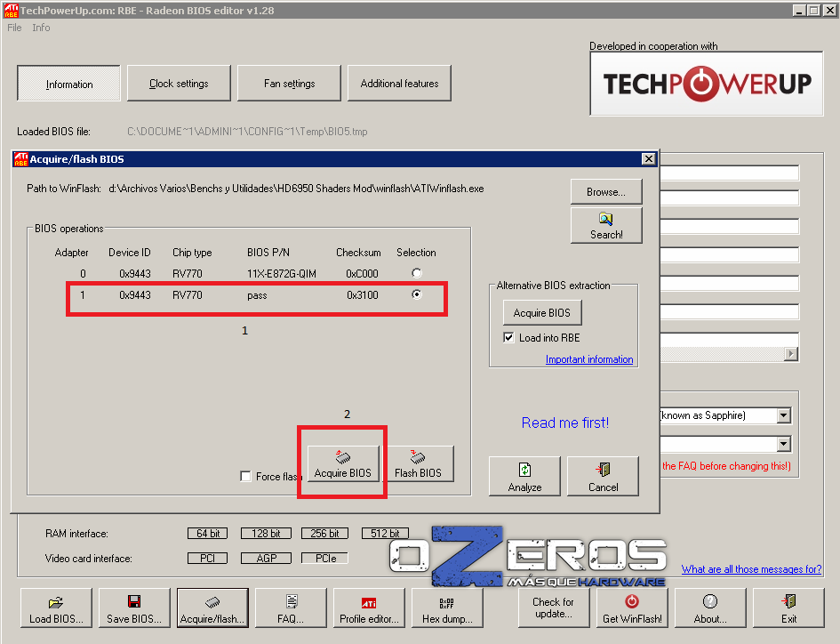Switch to the Information tab
Image resolution: width=840 pixels, height=644 pixels.
(x=69, y=84)
